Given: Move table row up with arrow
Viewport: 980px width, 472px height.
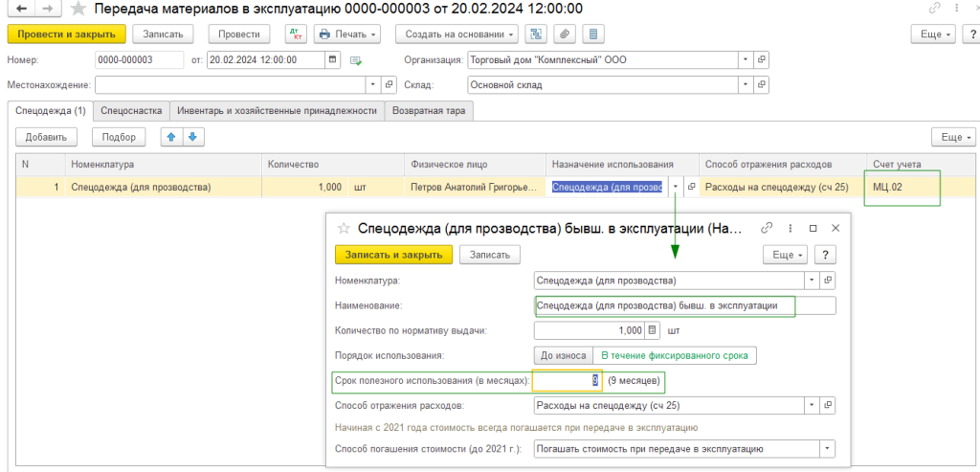Looking at the screenshot, I should [172, 137].
